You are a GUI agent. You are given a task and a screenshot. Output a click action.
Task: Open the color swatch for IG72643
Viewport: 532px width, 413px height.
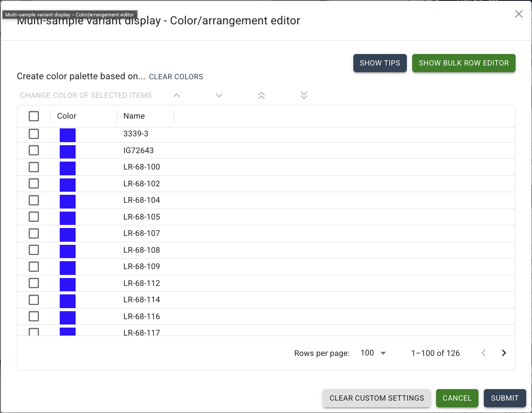click(67, 151)
